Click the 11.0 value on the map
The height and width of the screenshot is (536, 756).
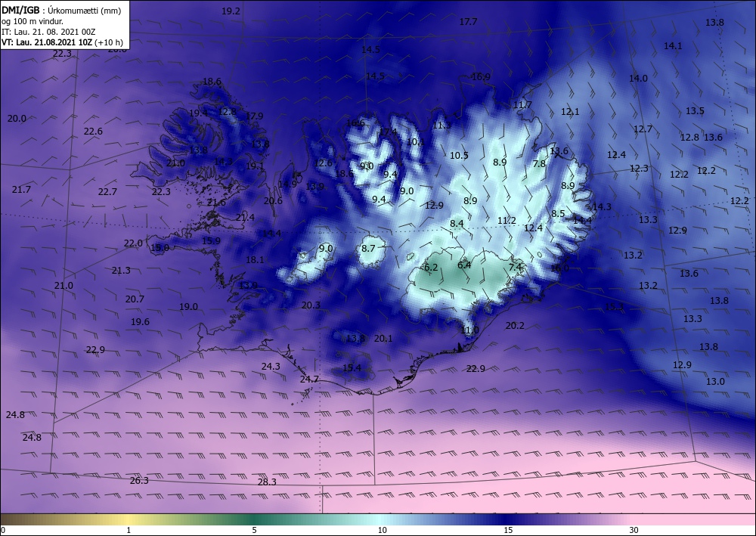[x=470, y=330]
